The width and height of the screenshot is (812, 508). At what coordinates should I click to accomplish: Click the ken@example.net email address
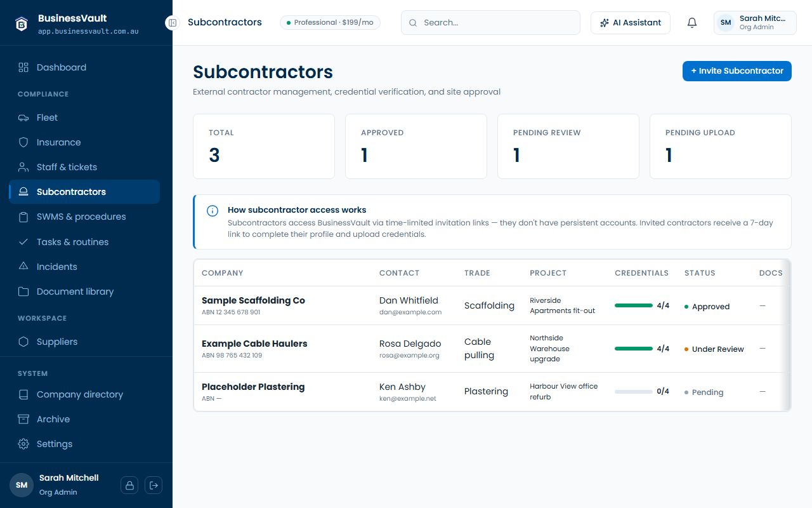(408, 399)
